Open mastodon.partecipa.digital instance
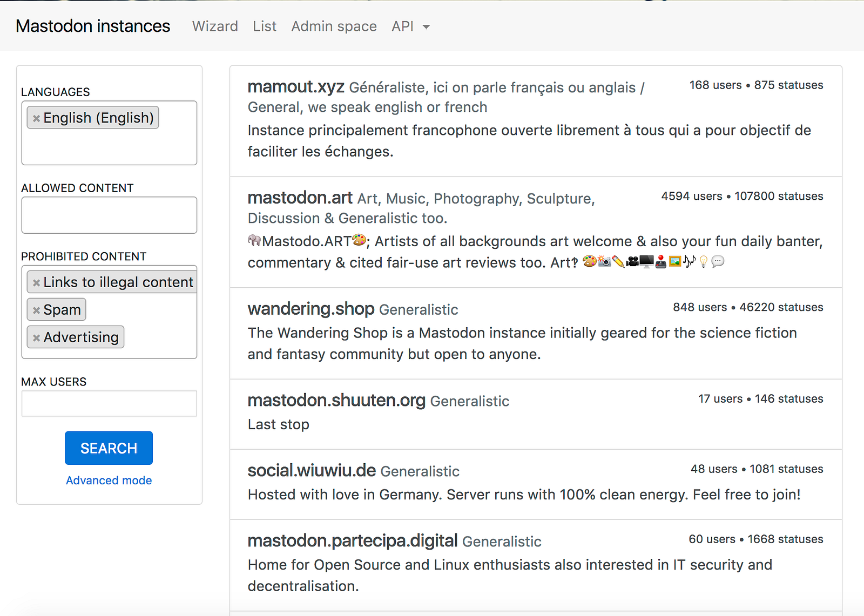Image resolution: width=864 pixels, height=616 pixels. (x=353, y=541)
